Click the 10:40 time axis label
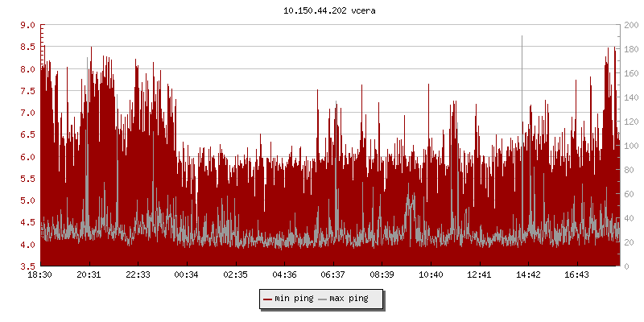 (431, 275)
